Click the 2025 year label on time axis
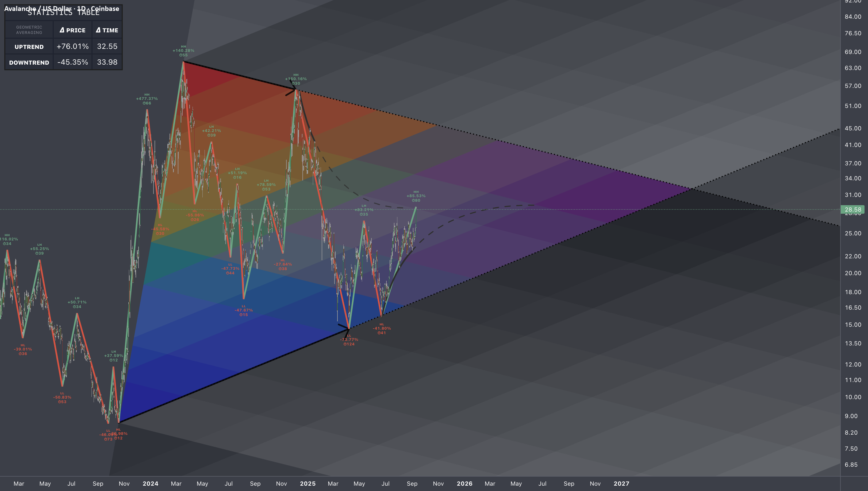The height and width of the screenshot is (491, 868). [x=308, y=484]
